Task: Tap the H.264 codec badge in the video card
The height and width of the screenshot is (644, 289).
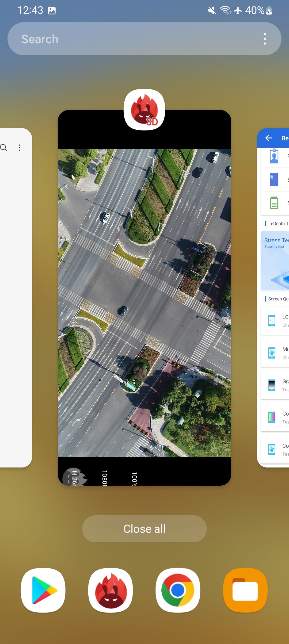Action: click(x=75, y=477)
